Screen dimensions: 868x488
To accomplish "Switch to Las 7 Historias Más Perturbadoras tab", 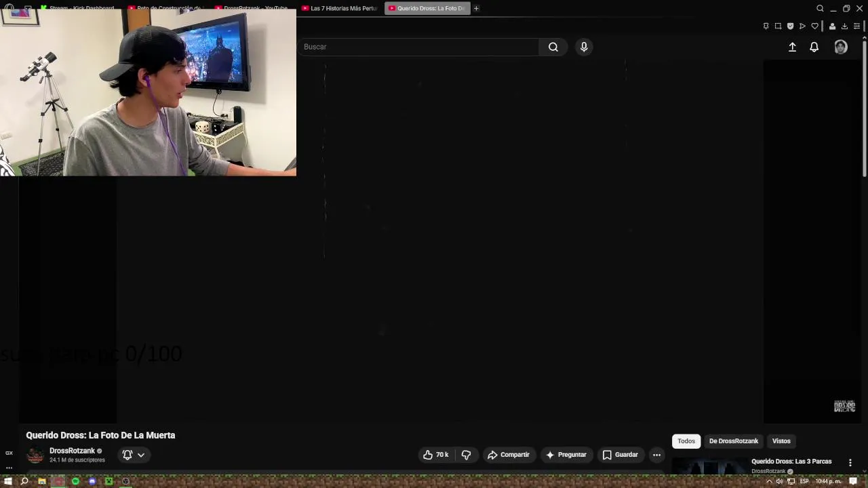I will click(339, 8).
